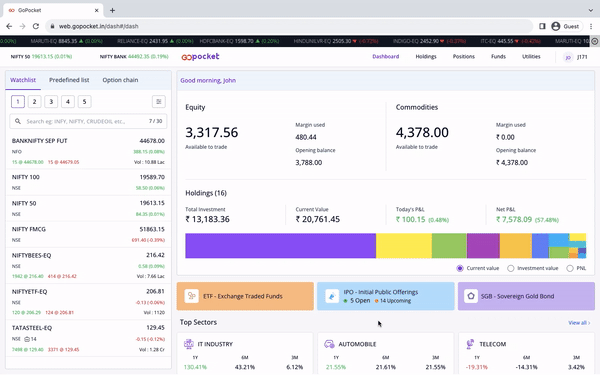Select the Investment value radio button
Screen dimensions: 600x375
pos(510,268)
